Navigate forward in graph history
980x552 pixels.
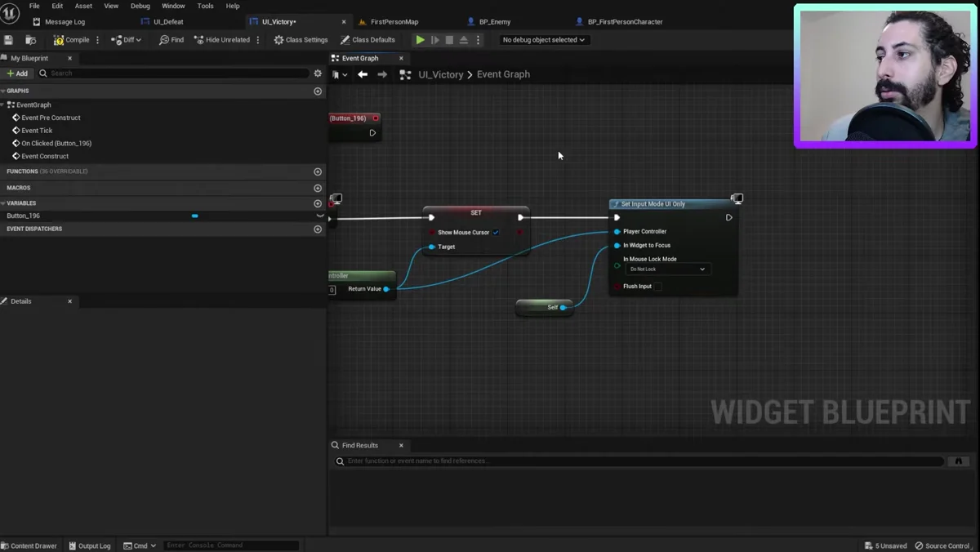(x=382, y=74)
